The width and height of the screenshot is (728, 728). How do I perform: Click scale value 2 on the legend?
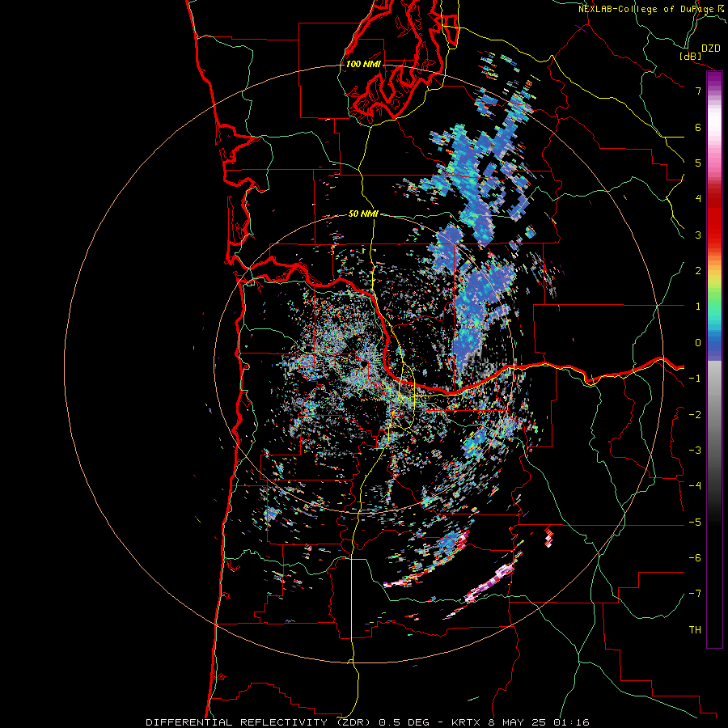tap(698, 271)
